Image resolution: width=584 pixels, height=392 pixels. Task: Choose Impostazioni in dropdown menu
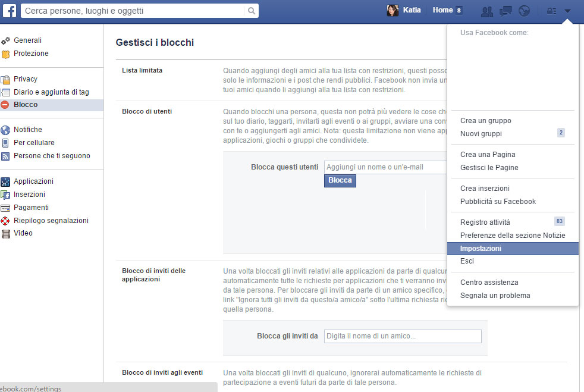pyautogui.click(x=513, y=249)
